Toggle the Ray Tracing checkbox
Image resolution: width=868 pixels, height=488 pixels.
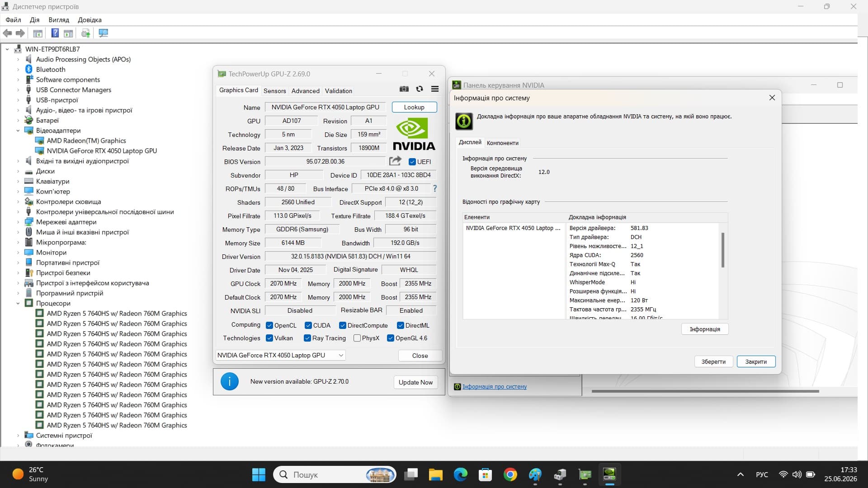[307, 338]
